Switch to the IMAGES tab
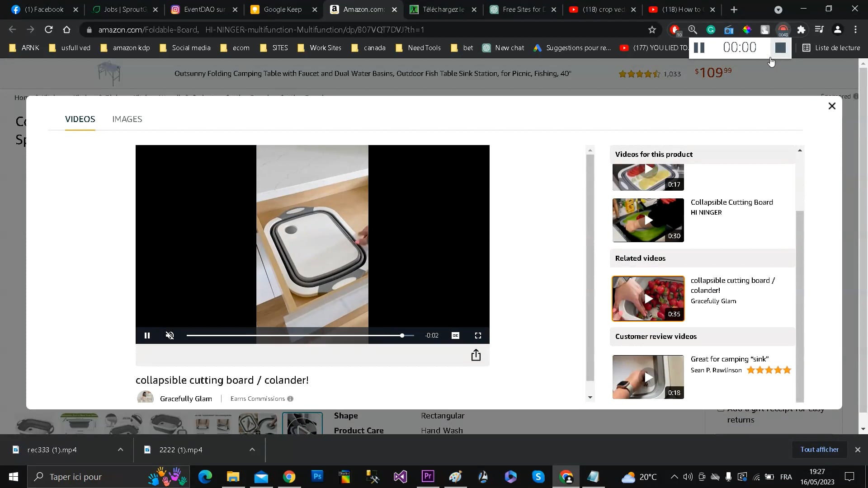The image size is (868, 488). [127, 119]
